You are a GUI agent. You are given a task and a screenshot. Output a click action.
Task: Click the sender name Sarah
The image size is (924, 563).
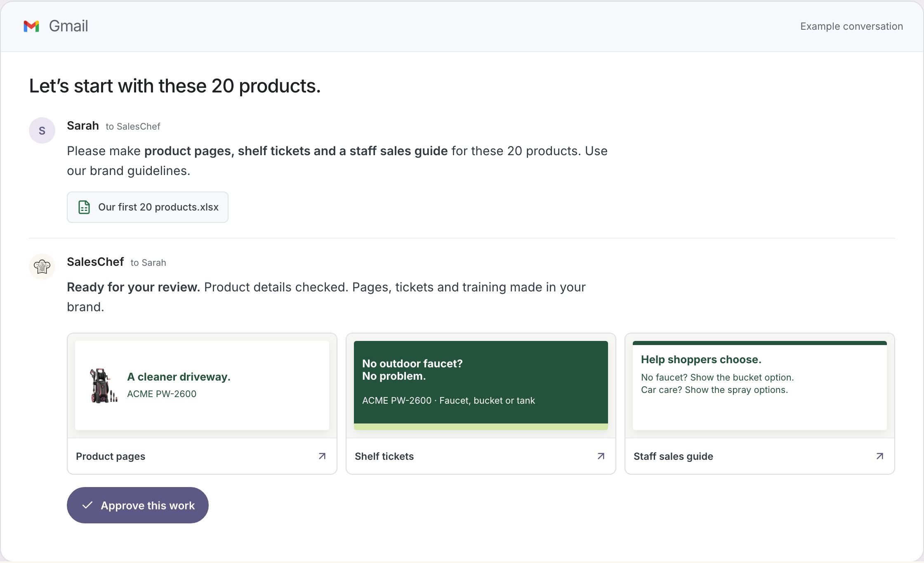click(x=83, y=125)
